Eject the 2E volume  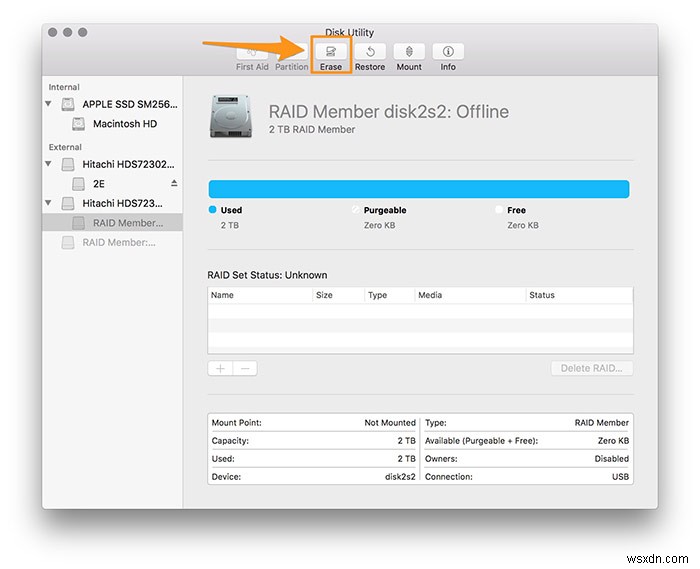pyautogui.click(x=174, y=183)
